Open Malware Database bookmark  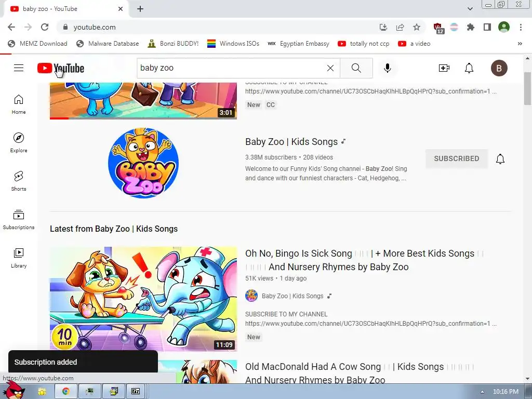(x=108, y=44)
